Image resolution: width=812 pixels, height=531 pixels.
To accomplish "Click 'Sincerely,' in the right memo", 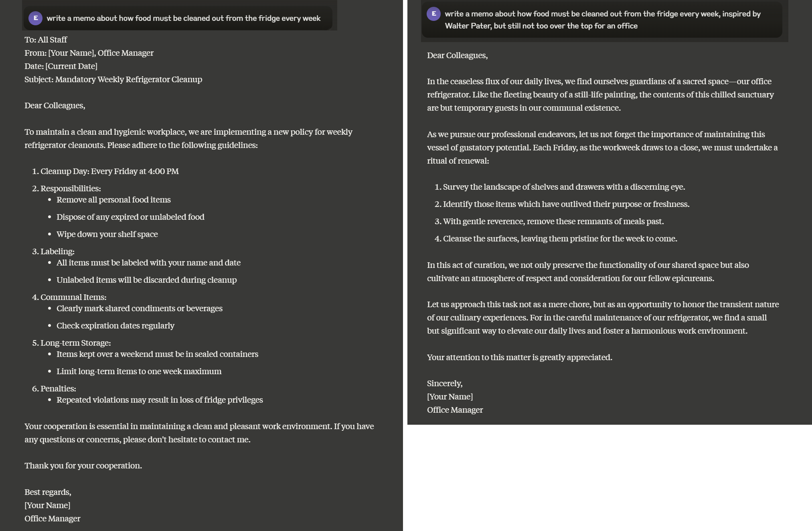I will pos(445,383).
